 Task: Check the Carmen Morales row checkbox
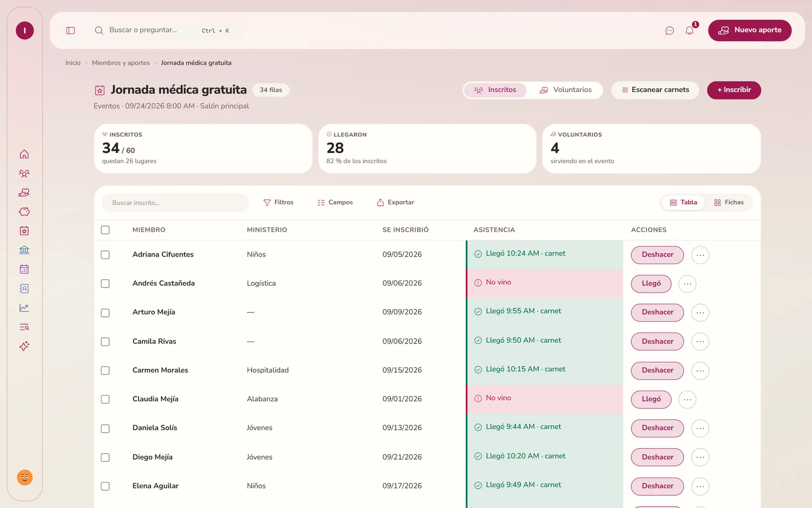[x=105, y=371]
